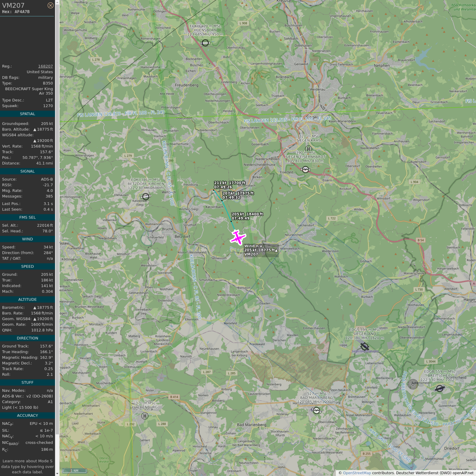Select the Siegen KRHS heliport H marker
Screen dimensions: 476x476
[308, 149]
